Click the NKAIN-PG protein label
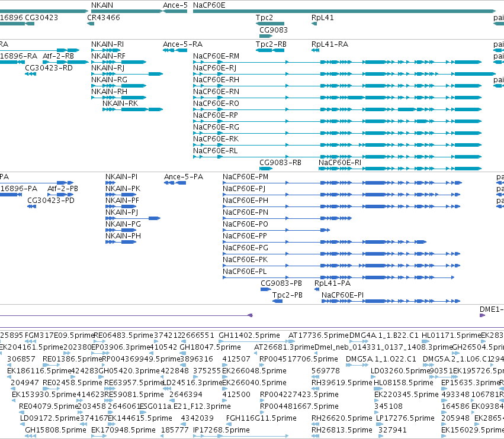 coord(123,224)
